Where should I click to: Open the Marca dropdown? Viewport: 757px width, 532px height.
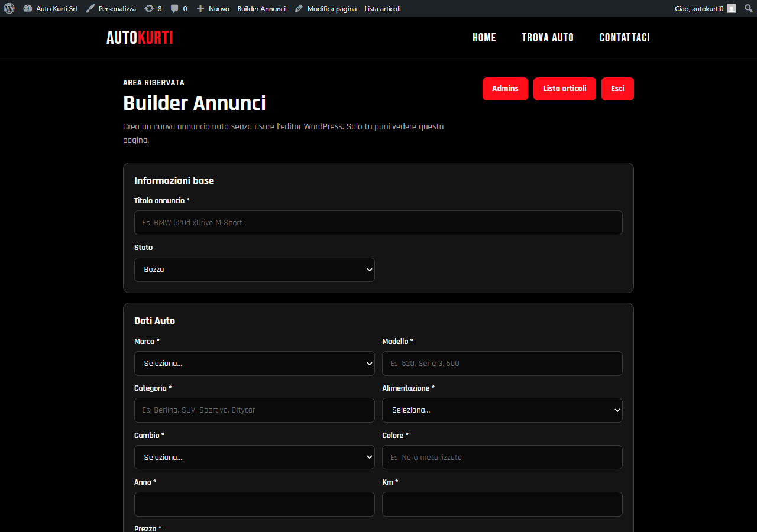(254, 364)
